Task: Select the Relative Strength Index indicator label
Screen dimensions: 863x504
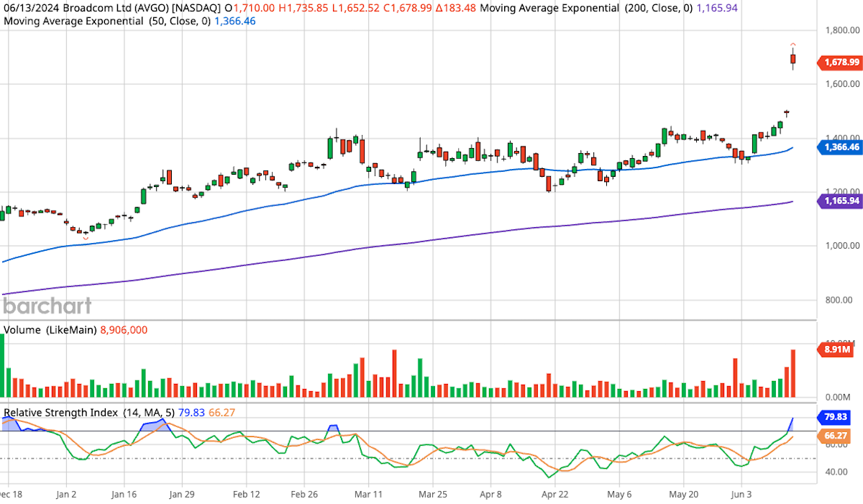Action: (62, 412)
